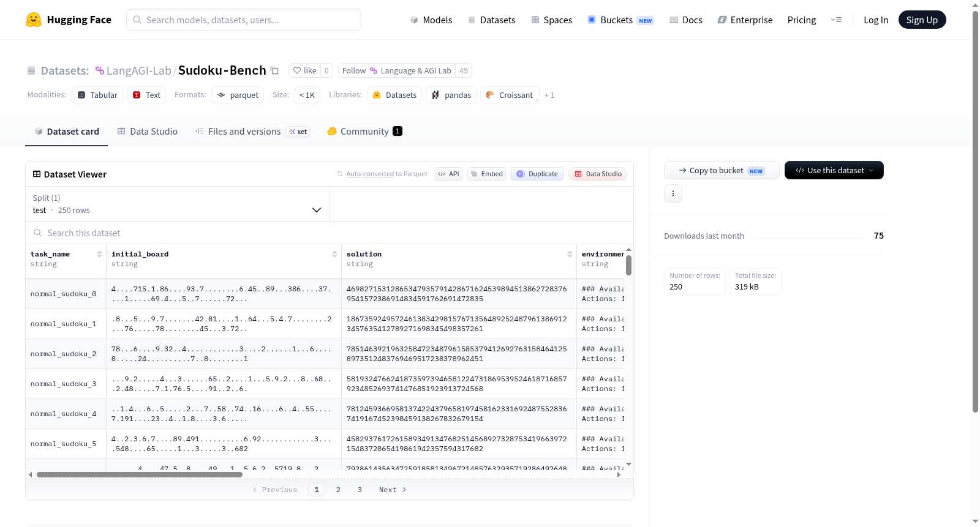Switch to the Dataset card tab

tap(67, 132)
